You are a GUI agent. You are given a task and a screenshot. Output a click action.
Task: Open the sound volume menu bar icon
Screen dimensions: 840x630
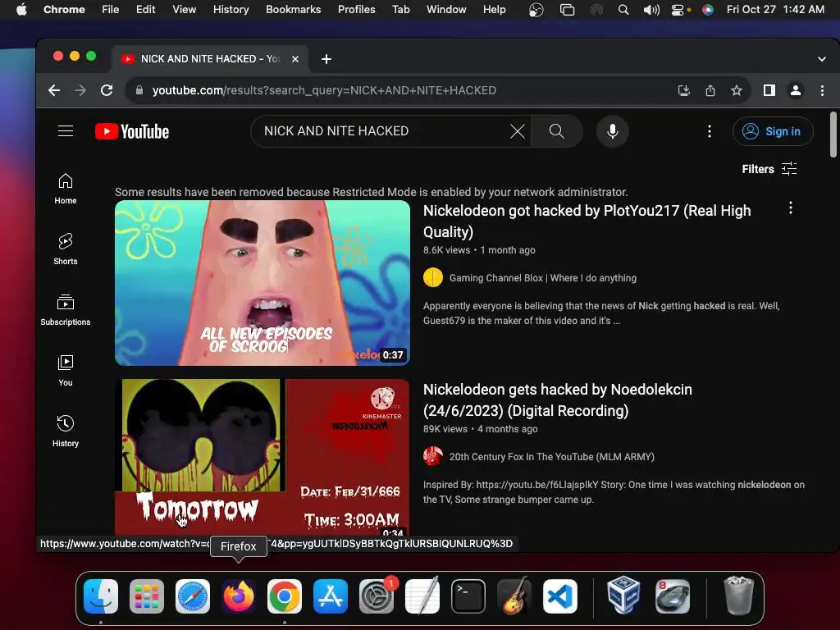point(651,9)
